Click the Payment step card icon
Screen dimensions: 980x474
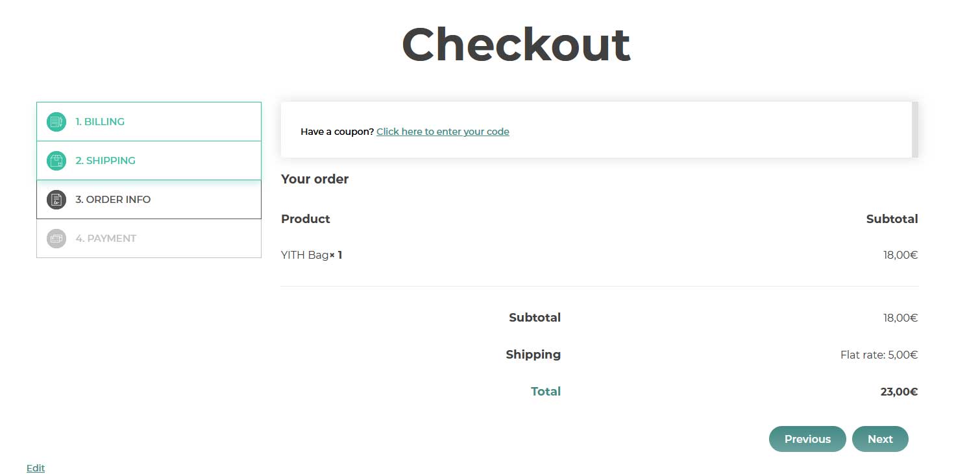tap(56, 239)
